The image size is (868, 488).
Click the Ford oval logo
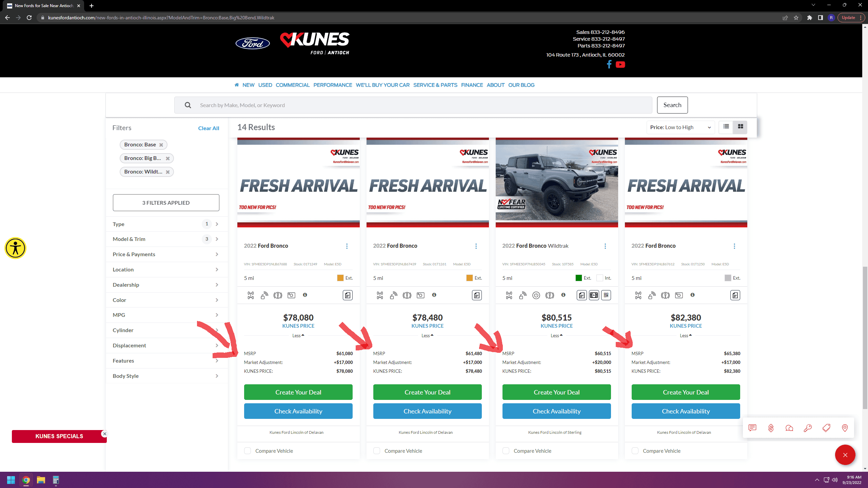pos(253,43)
